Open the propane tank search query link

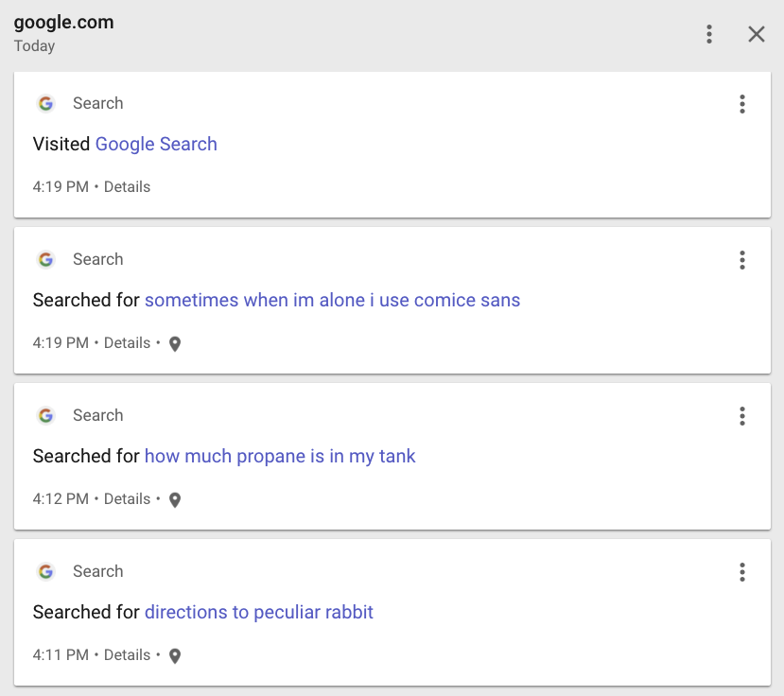[280, 456]
